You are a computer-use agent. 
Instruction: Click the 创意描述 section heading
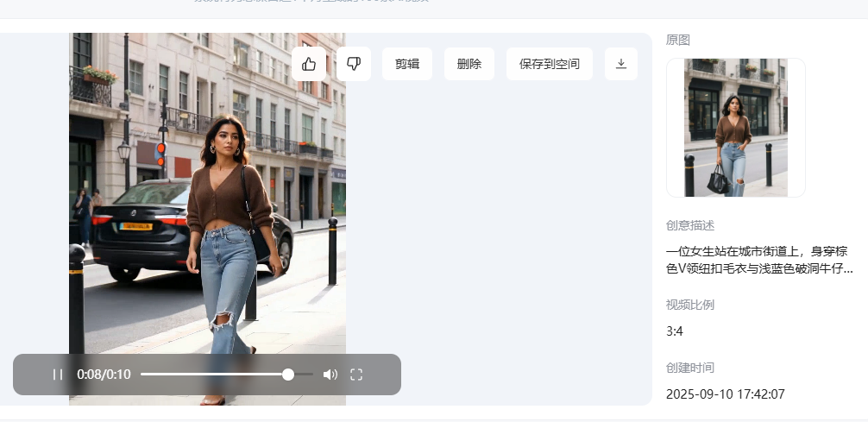click(x=690, y=225)
